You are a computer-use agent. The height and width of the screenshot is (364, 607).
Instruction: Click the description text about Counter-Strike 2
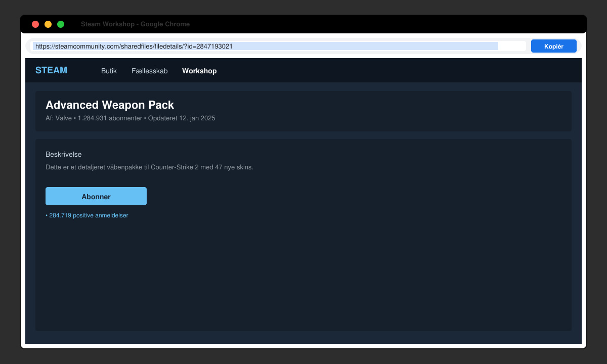click(x=149, y=167)
